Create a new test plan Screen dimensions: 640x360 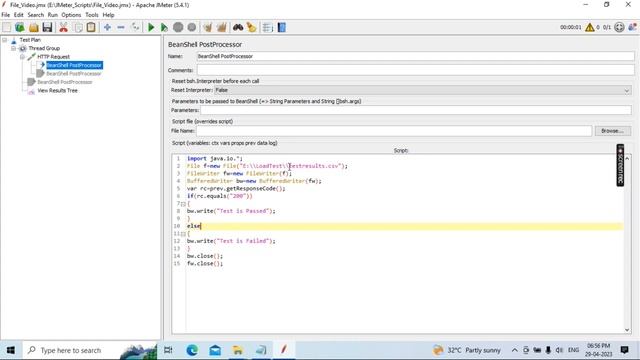click(x=7, y=27)
